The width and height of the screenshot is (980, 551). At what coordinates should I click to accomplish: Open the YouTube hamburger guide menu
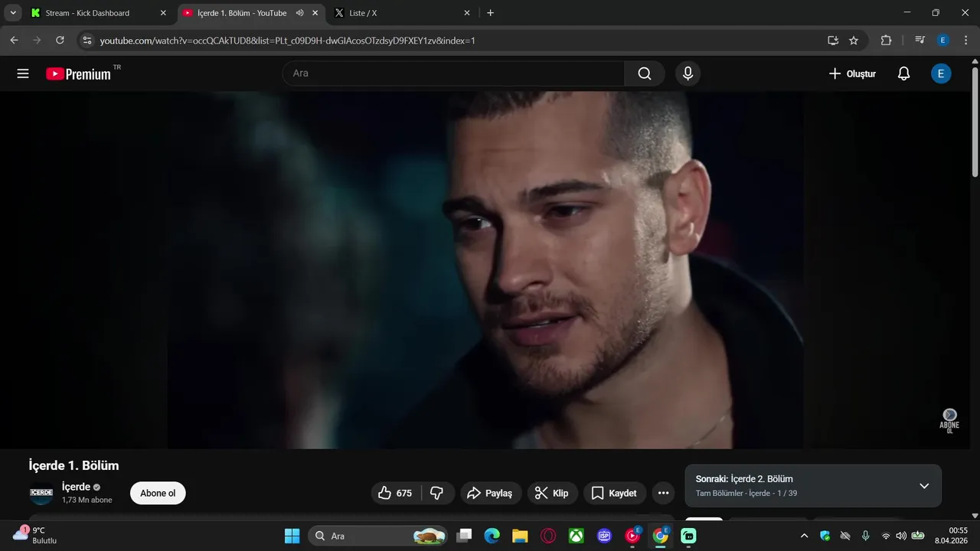(23, 73)
